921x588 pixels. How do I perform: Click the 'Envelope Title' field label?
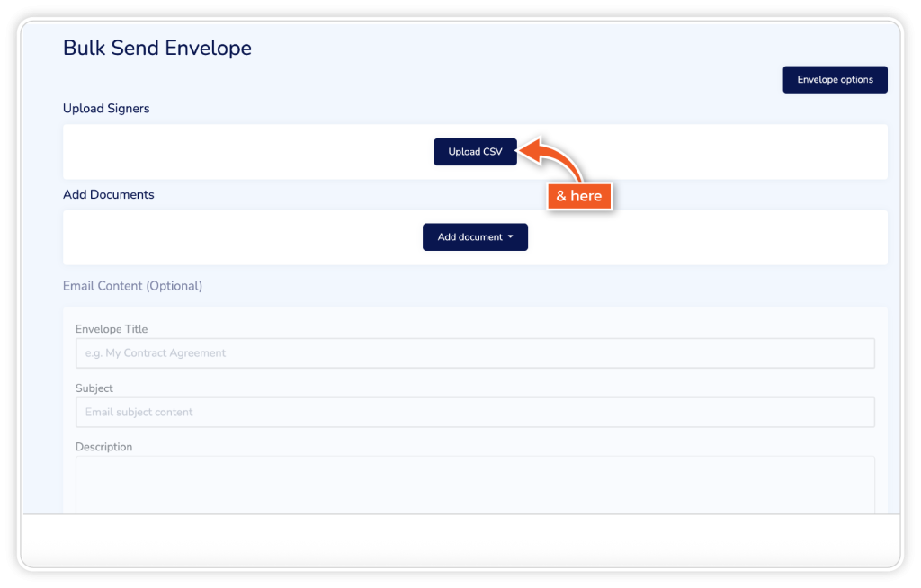[112, 329]
